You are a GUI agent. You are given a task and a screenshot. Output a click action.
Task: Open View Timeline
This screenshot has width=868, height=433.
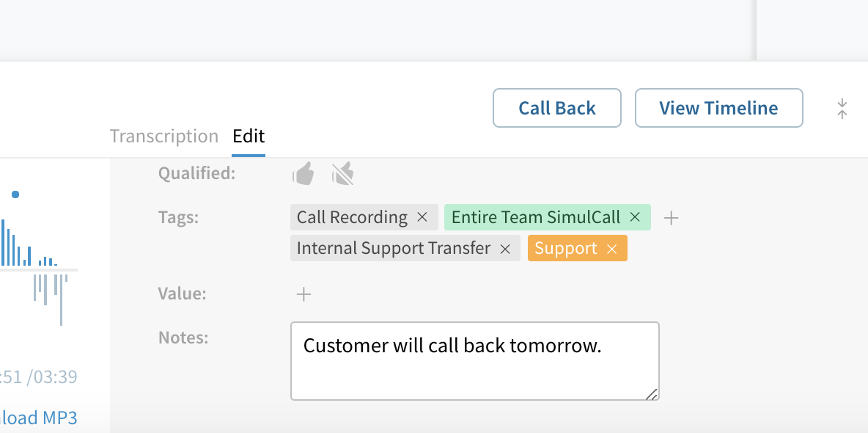[x=718, y=108]
